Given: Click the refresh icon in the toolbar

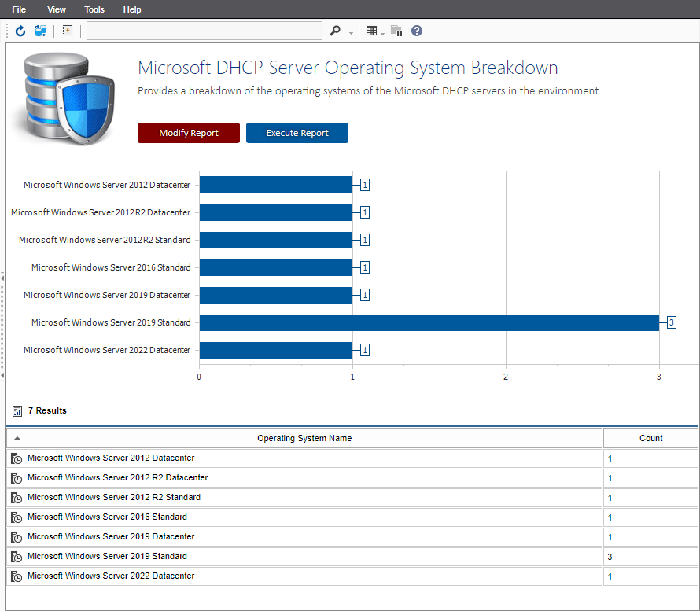Looking at the screenshot, I should tap(20, 31).
